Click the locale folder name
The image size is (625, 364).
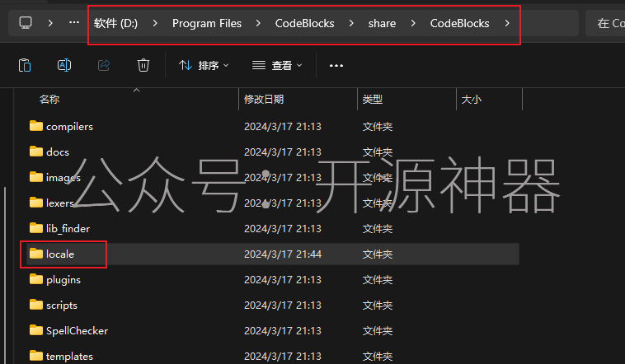click(x=60, y=254)
